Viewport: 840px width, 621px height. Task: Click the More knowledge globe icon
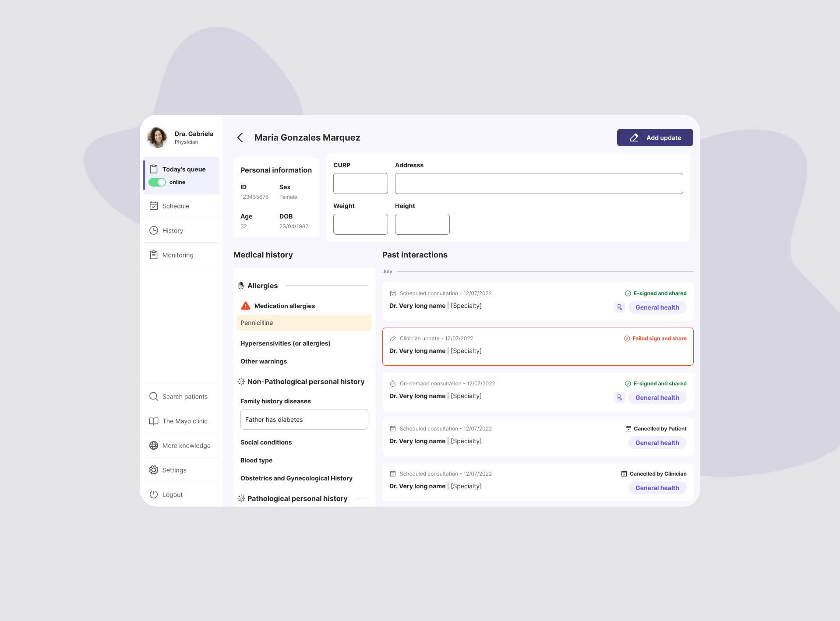pyautogui.click(x=154, y=445)
